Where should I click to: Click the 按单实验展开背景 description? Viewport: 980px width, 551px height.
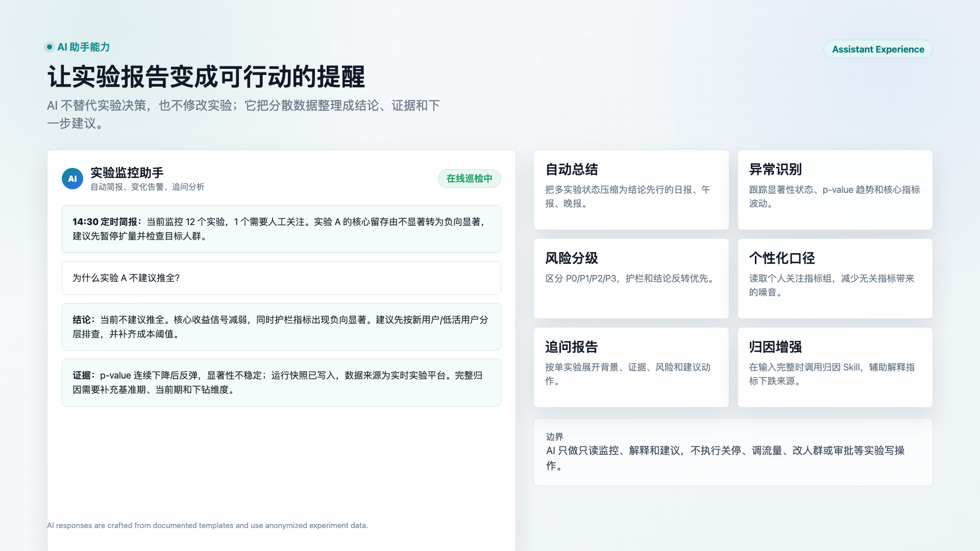click(628, 374)
